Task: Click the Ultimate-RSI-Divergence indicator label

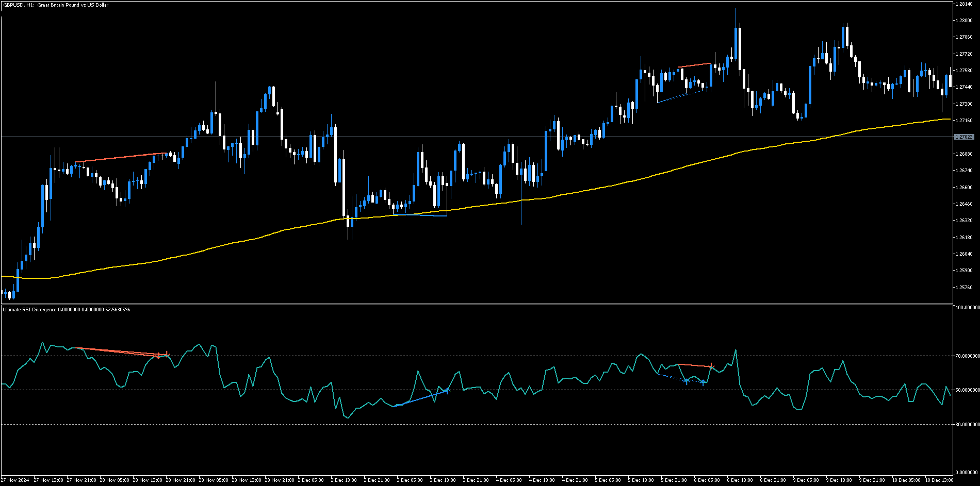Action: point(28,310)
